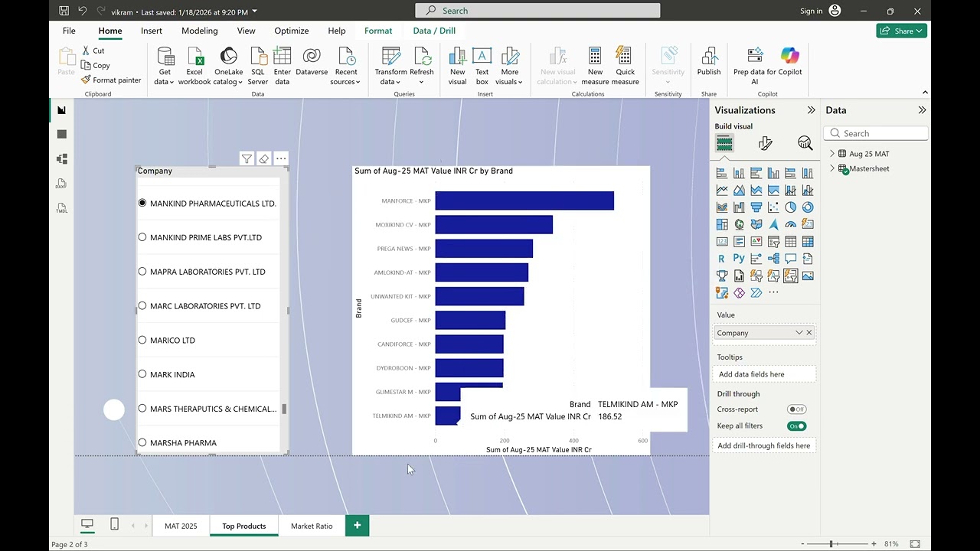Image resolution: width=980 pixels, height=551 pixels.
Task: Expand the Mastersheet table
Action: (x=832, y=168)
